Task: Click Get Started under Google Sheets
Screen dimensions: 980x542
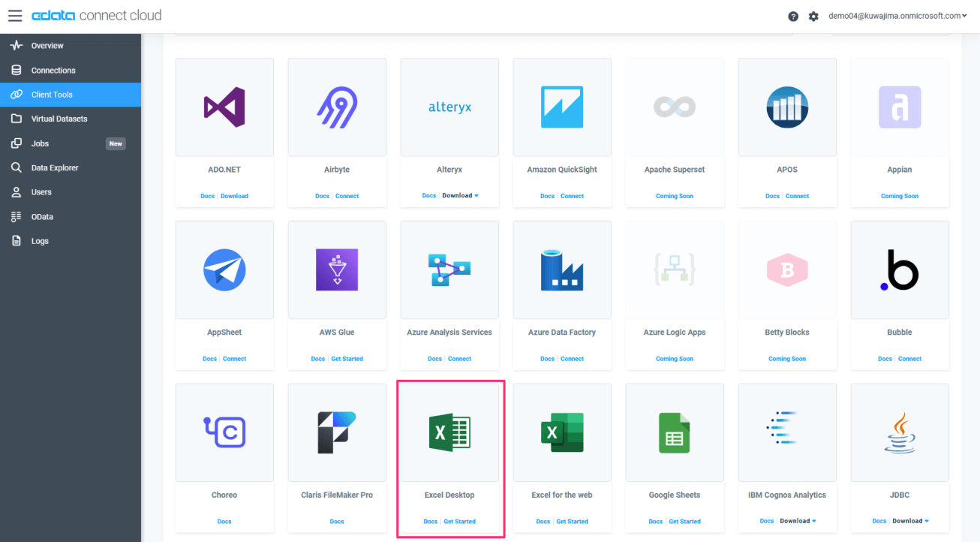Action: pyautogui.click(x=684, y=522)
